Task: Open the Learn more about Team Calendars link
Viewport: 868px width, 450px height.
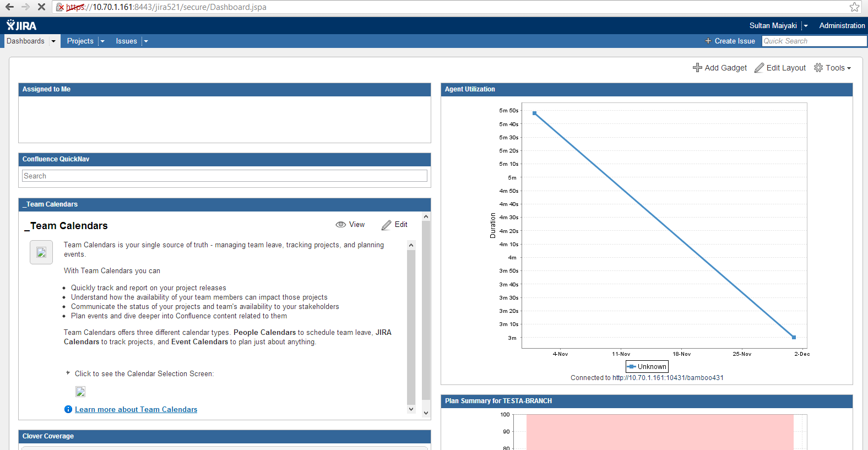Action: click(136, 409)
